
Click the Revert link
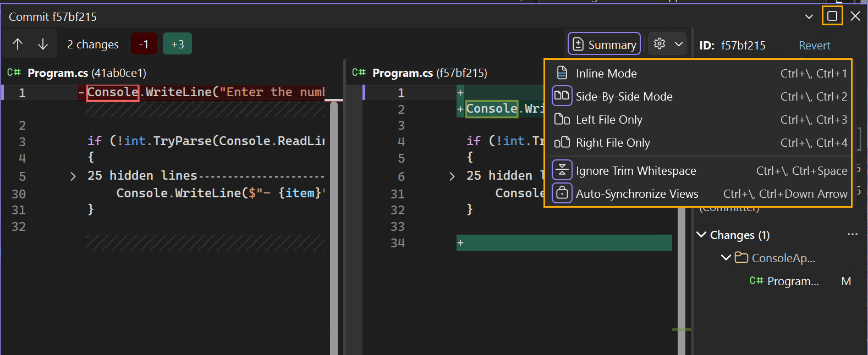(x=814, y=46)
